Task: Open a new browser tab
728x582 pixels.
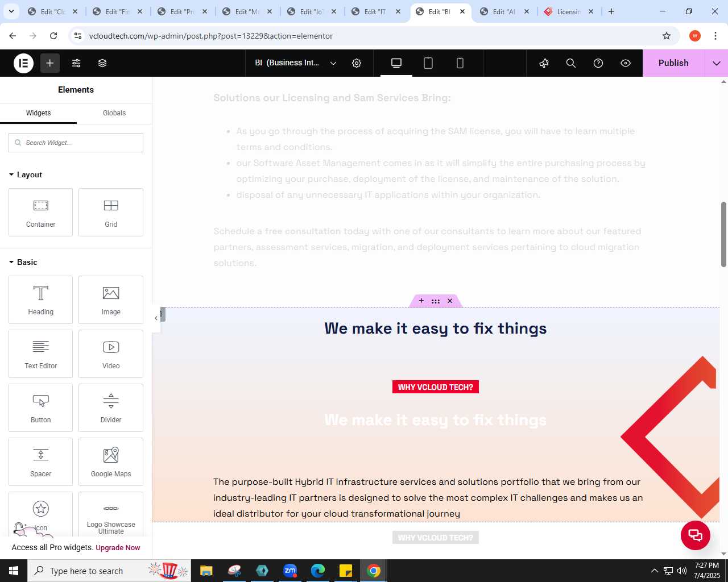Action: (x=611, y=11)
